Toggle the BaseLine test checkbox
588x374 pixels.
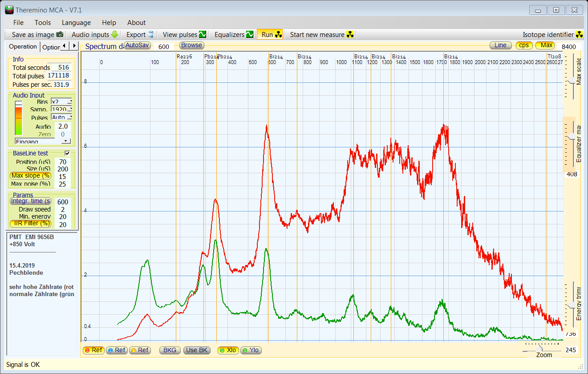68,153
